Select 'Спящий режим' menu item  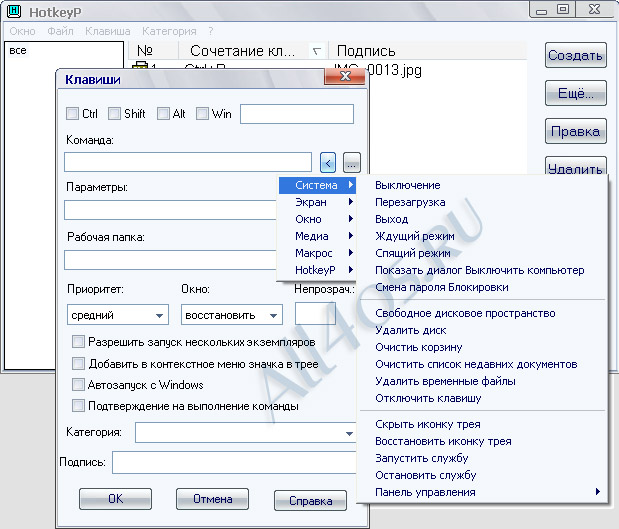[482, 253]
